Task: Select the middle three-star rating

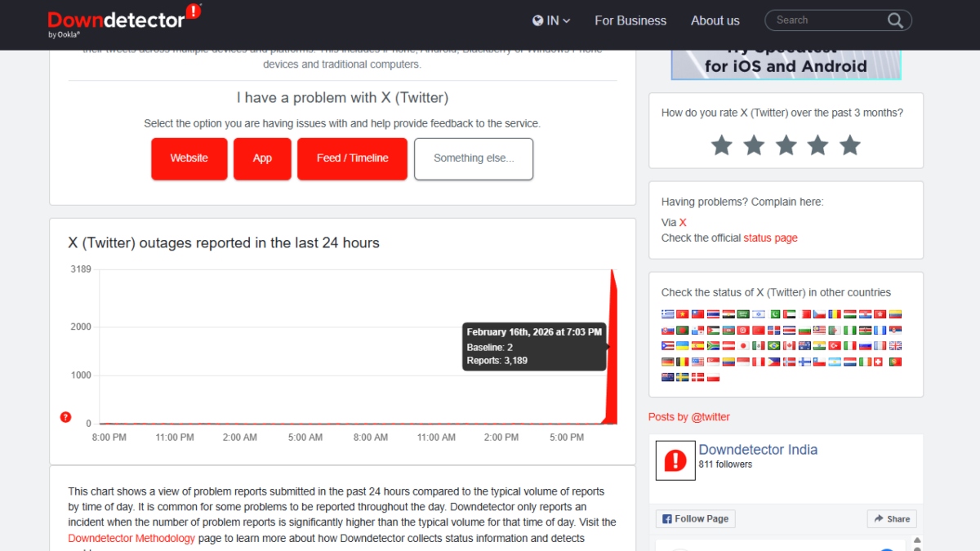Action: tap(786, 144)
